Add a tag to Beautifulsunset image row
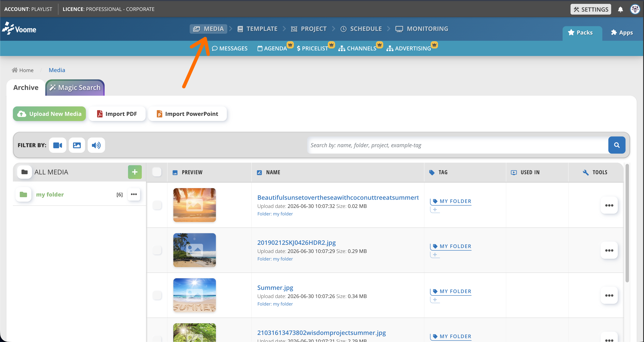 pos(435,210)
